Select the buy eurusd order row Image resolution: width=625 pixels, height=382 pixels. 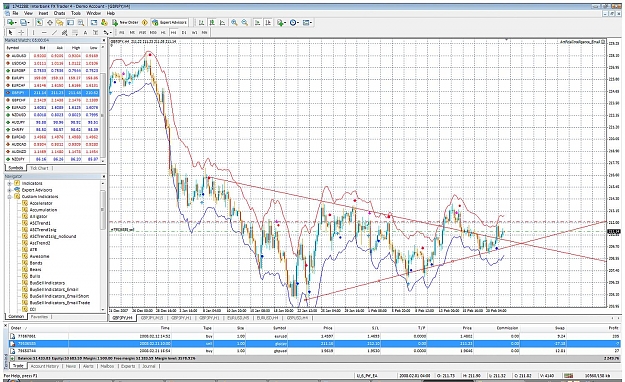[315, 336]
